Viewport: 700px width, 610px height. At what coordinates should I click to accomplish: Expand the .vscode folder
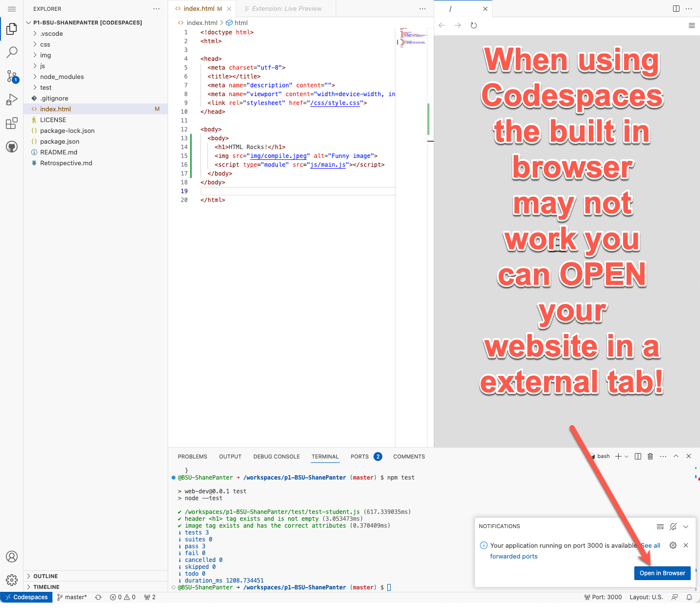(x=96, y=34)
